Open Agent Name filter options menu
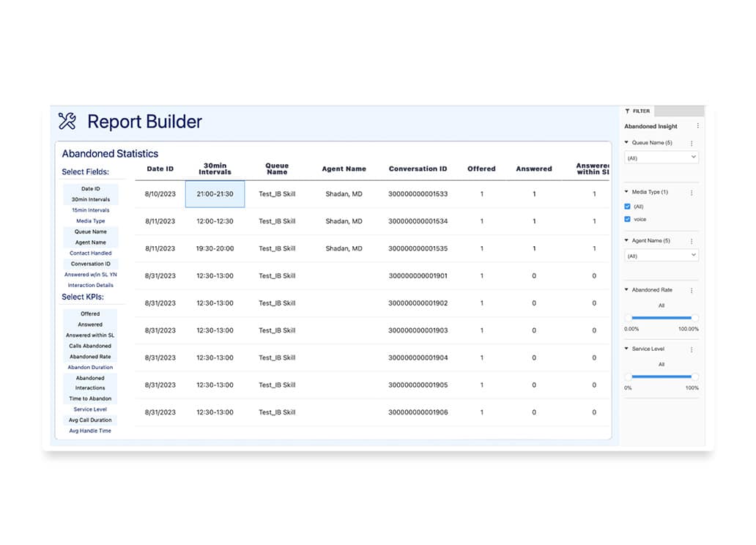 pos(692,241)
